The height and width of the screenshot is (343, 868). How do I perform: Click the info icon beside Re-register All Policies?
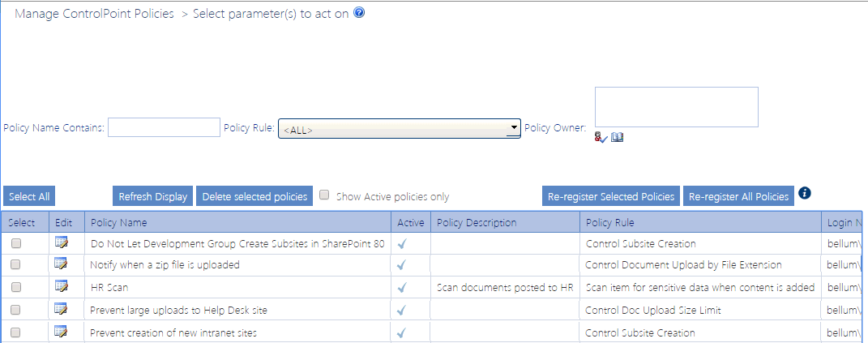804,193
